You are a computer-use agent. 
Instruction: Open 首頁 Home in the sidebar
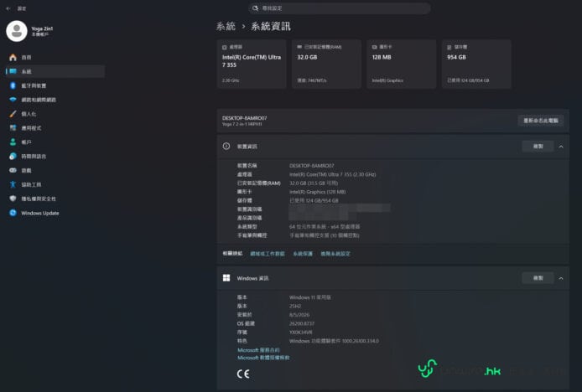(55, 58)
